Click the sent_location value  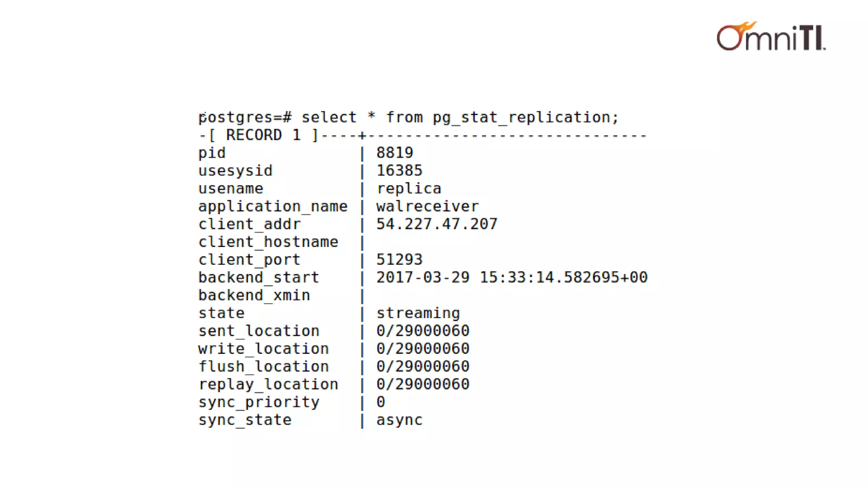pos(423,330)
